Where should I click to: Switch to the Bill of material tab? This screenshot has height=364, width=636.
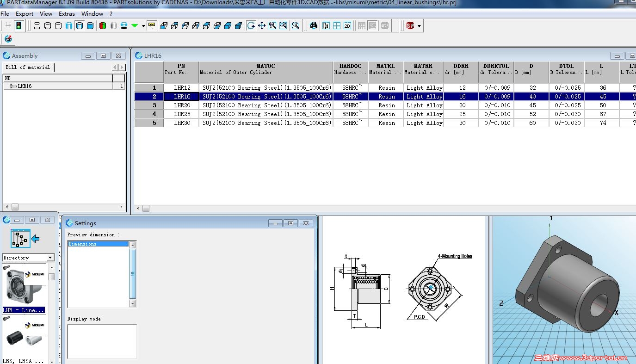pyautogui.click(x=28, y=67)
